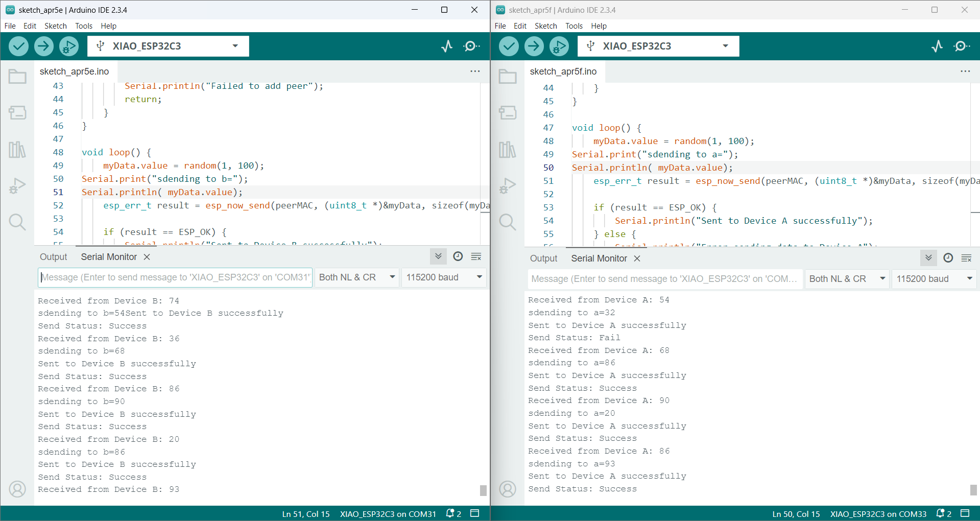
Task: Open line ending dropdown in sketch_apr5e monitor
Action: point(357,277)
